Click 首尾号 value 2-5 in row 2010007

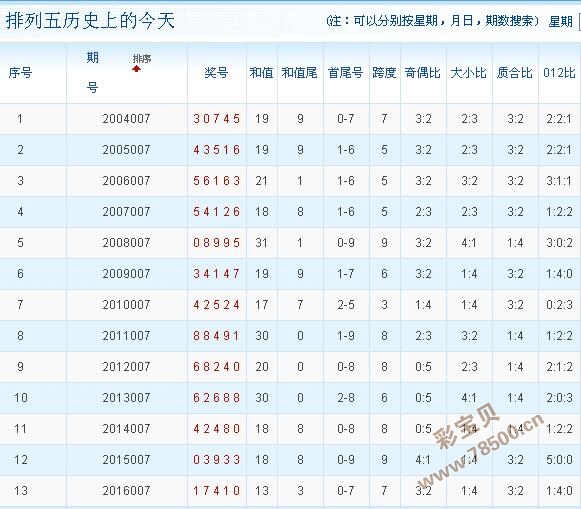tap(346, 305)
